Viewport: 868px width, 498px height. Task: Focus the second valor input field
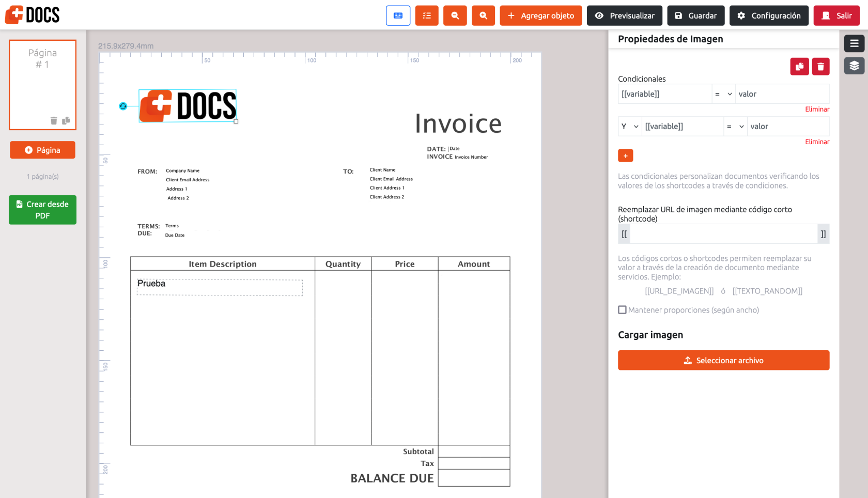788,127
